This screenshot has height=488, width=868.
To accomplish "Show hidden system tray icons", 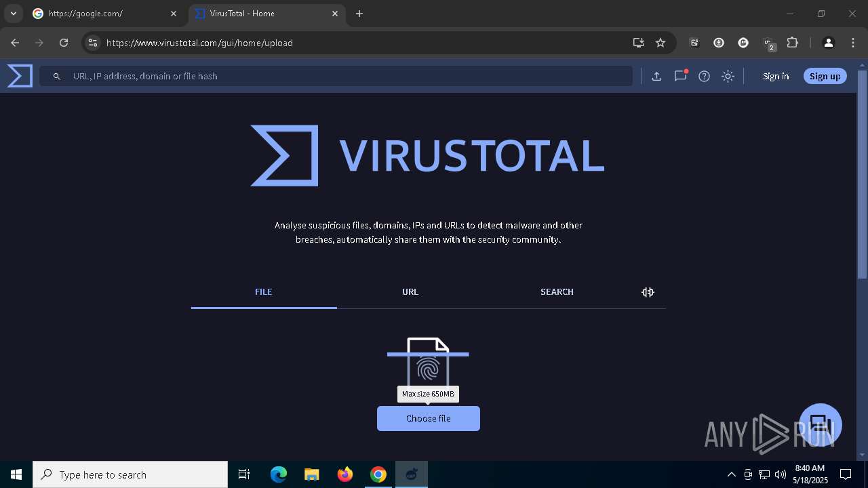I will tap(731, 474).
